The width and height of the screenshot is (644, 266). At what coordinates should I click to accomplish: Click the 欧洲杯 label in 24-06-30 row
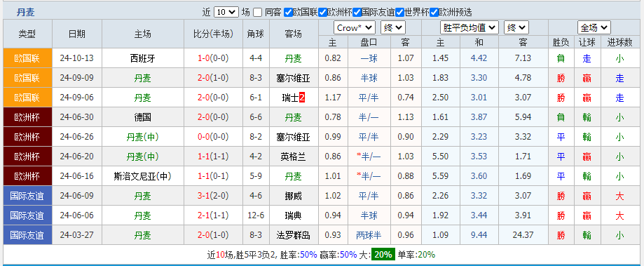point(27,118)
